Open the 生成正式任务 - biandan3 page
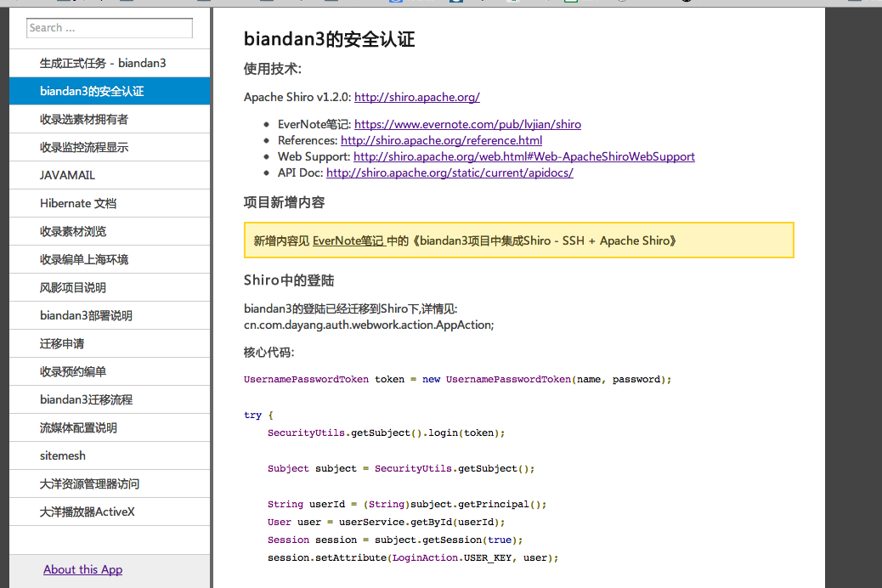The height and width of the screenshot is (588, 882). click(x=103, y=63)
